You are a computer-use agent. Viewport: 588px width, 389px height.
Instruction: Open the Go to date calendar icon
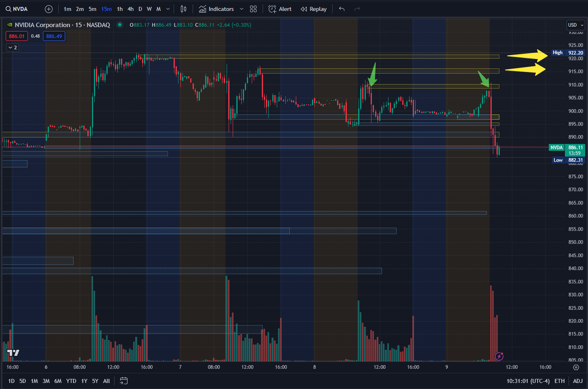point(123,381)
